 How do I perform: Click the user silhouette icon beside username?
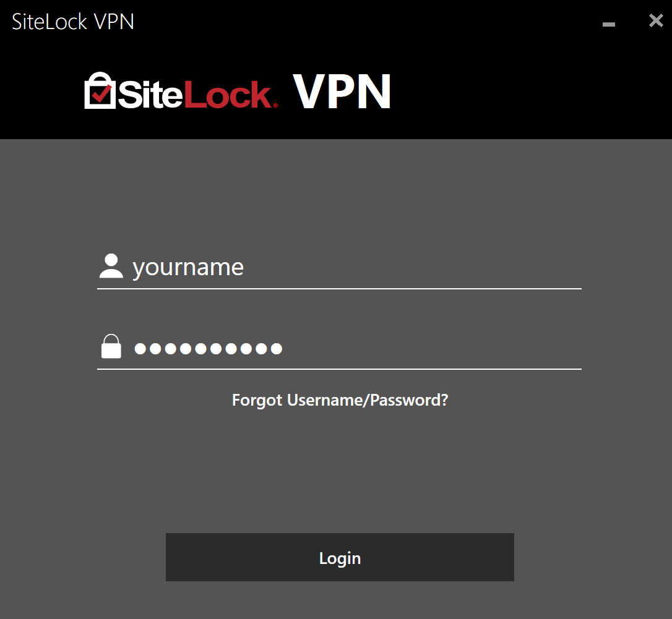tap(111, 266)
